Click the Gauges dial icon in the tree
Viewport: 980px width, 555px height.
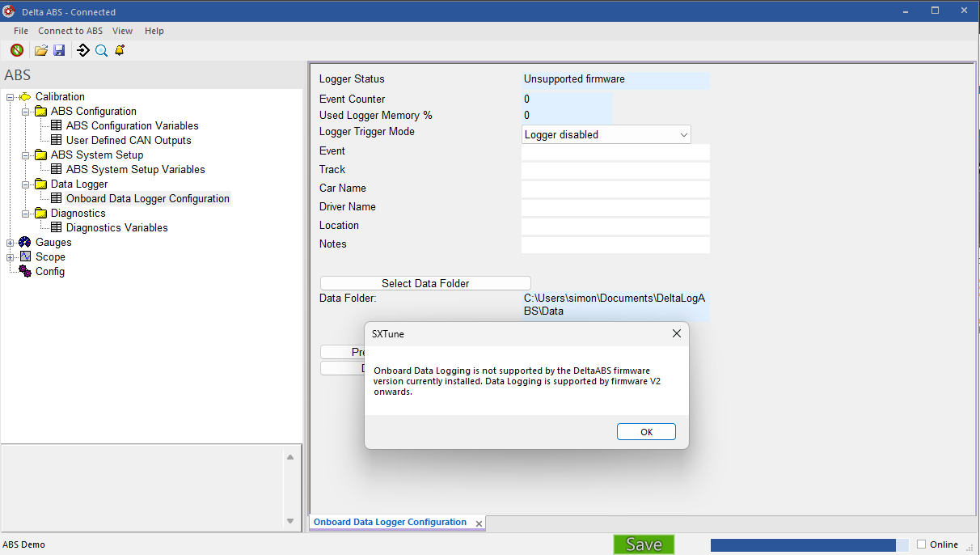pyautogui.click(x=25, y=243)
